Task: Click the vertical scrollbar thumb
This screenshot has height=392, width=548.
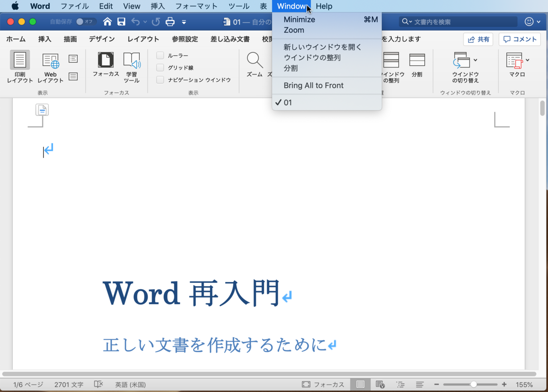Action: click(x=543, y=108)
